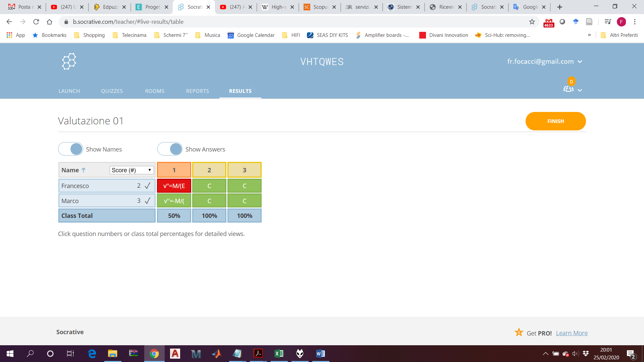Open the Score (#) dropdown
The width and height of the screenshot is (644, 362).
pos(131,170)
